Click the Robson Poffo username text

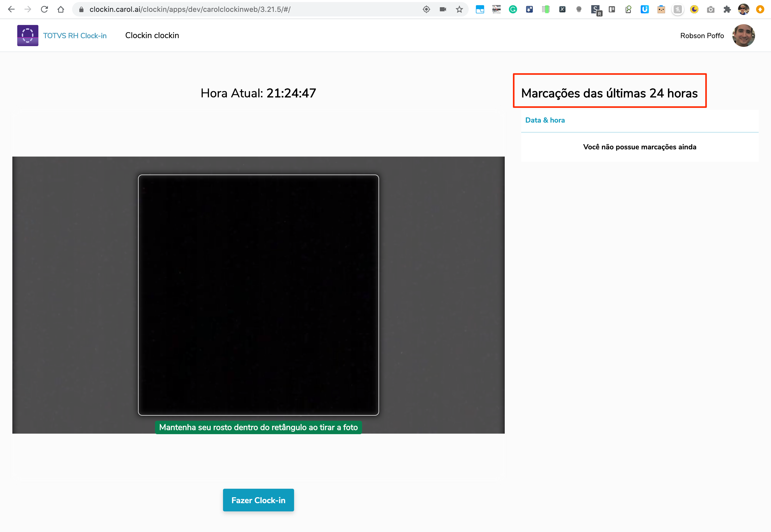click(702, 36)
